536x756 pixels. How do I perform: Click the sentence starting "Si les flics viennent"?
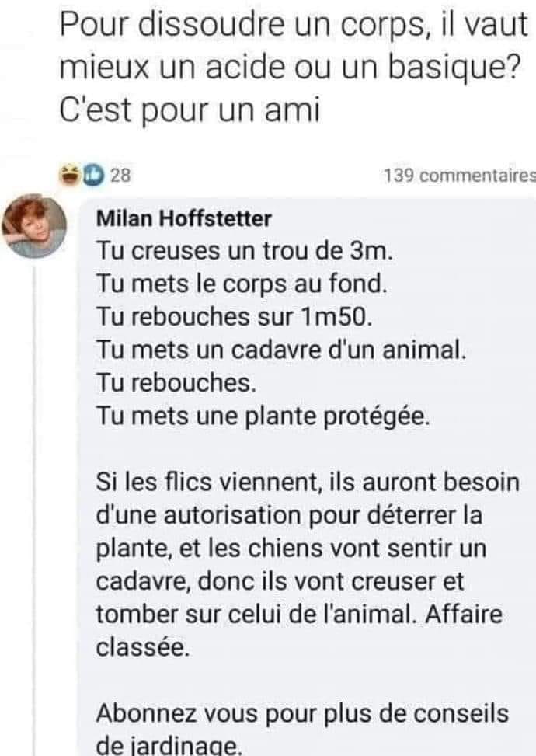(x=308, y=481)
